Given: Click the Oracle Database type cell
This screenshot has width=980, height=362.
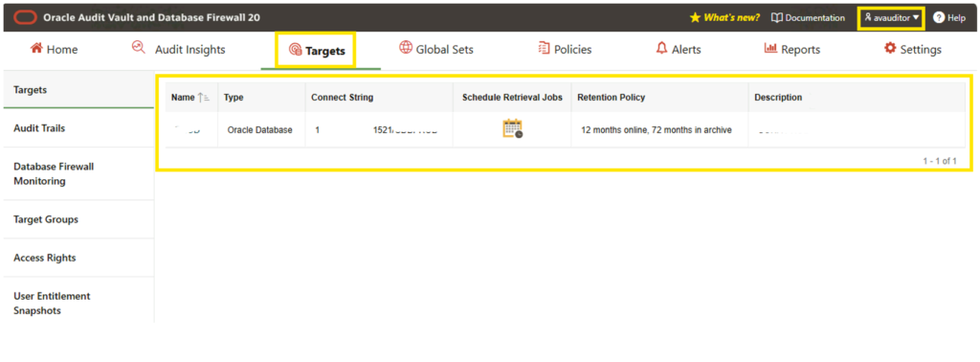Looking at the screenshot, I should point(260,130).
